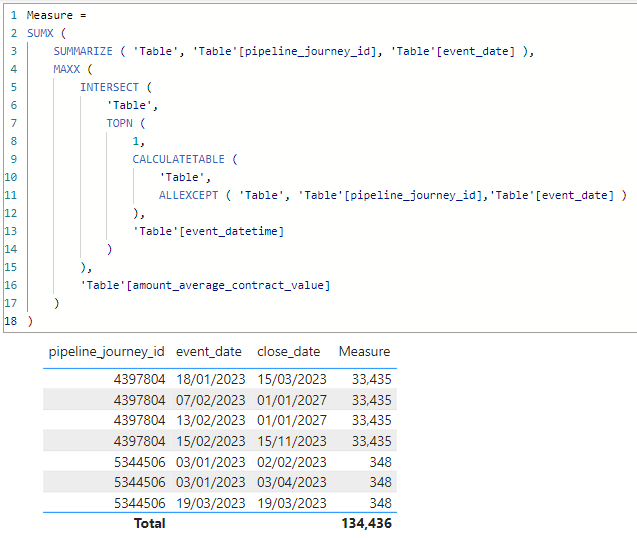Select the cell with event date 18/01/2023
Viewport: 637px width, 538px height.
pyautogui.click(x=210, y=379)
